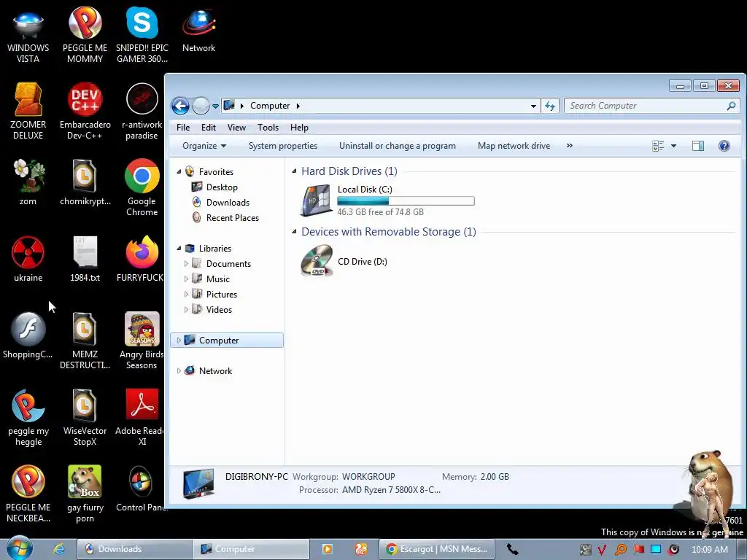Select PEGGLE ME NECKBEA desktop icon
This screenshot has width=747, height=560.
[28, 494]
